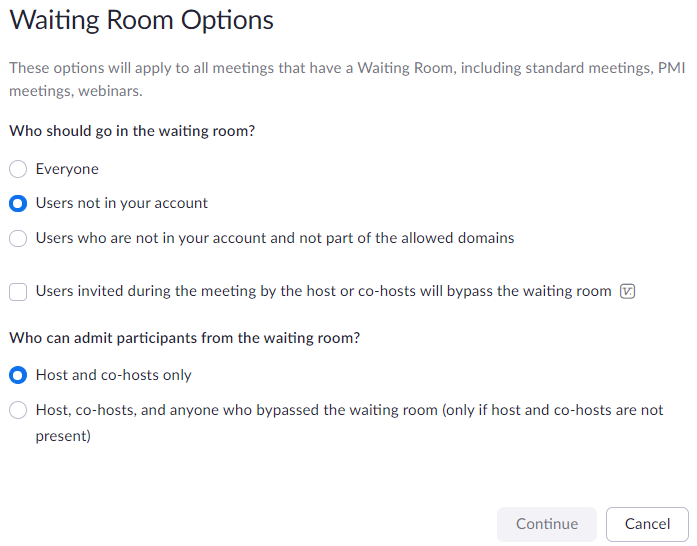Choose the anyone who bypassed radio button
This screenshot has height=546, width=697.
click(x=18, y=410)
